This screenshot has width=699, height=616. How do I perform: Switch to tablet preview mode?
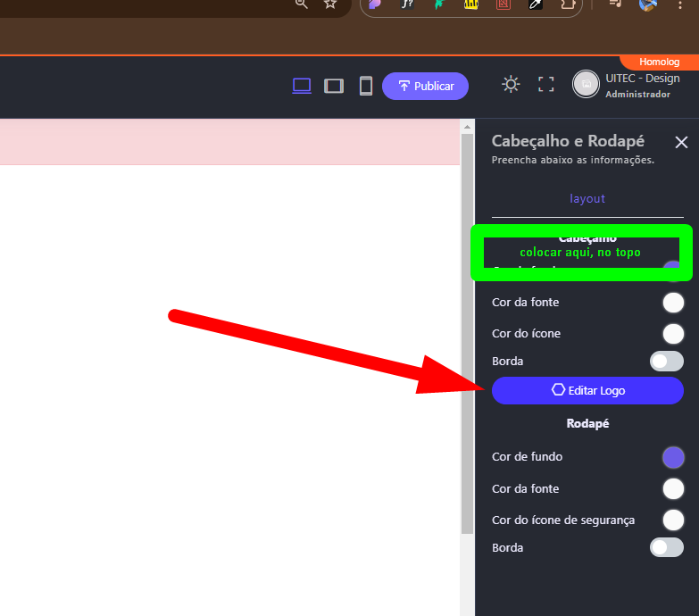(x=334, y=86)
